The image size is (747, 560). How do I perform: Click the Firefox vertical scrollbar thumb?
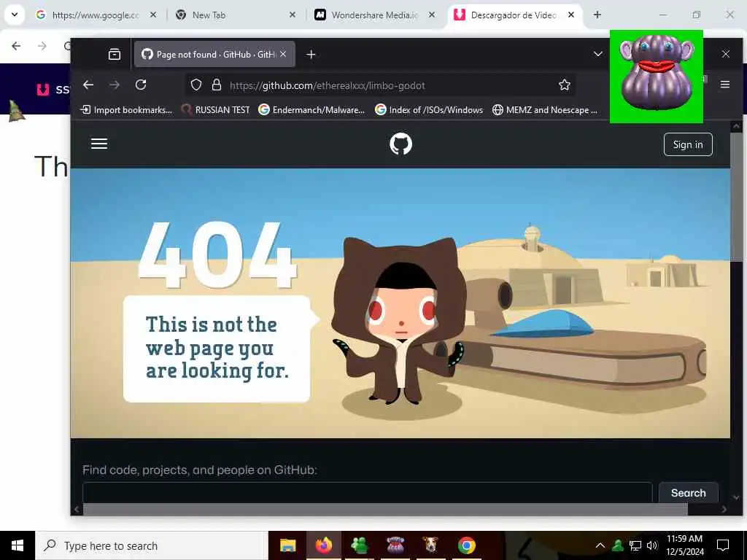[736, 195]
